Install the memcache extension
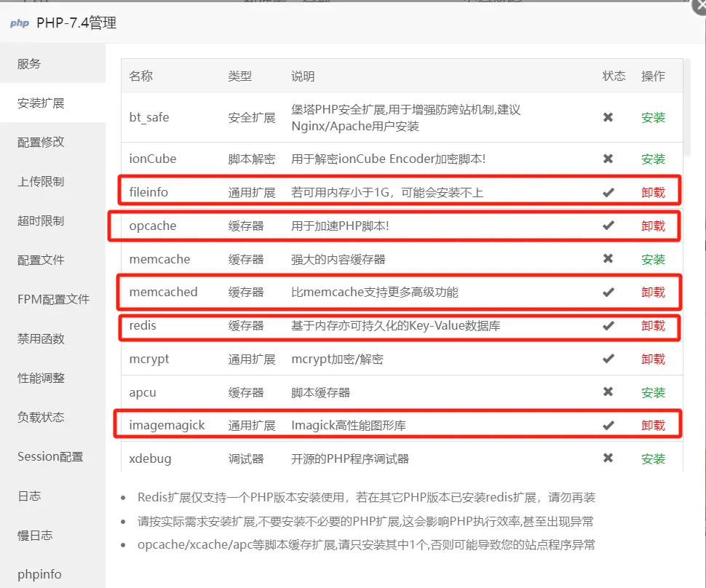This screenshot has height=588, width=706. pos(653,258)
